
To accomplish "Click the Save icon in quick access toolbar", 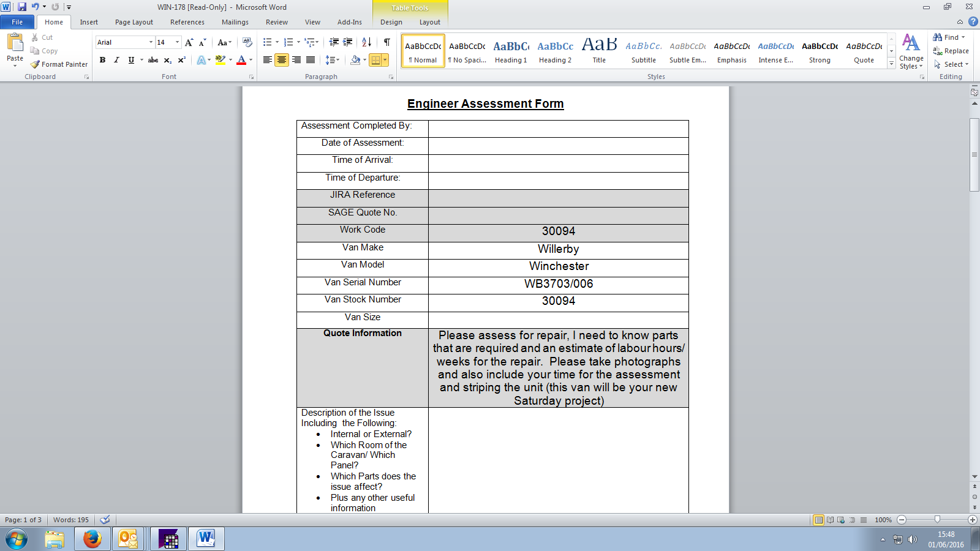I will pos(22,7).
